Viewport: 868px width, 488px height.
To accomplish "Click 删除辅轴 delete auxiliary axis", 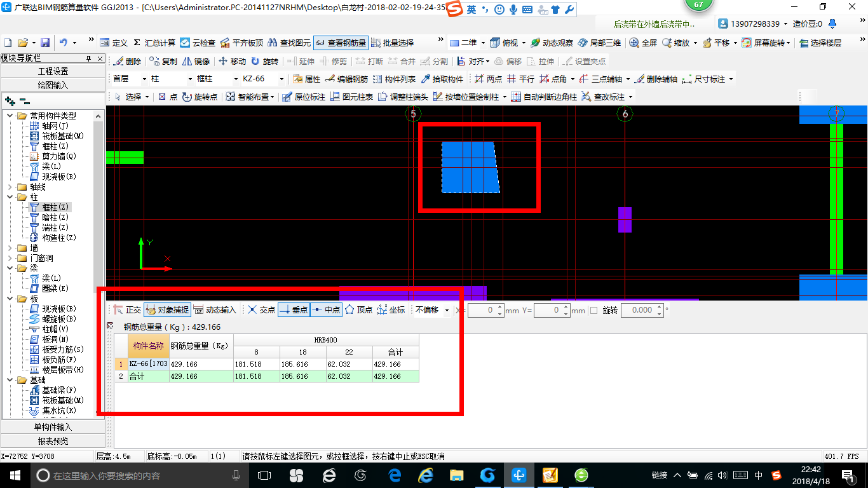I will click(x=656, y=79).
